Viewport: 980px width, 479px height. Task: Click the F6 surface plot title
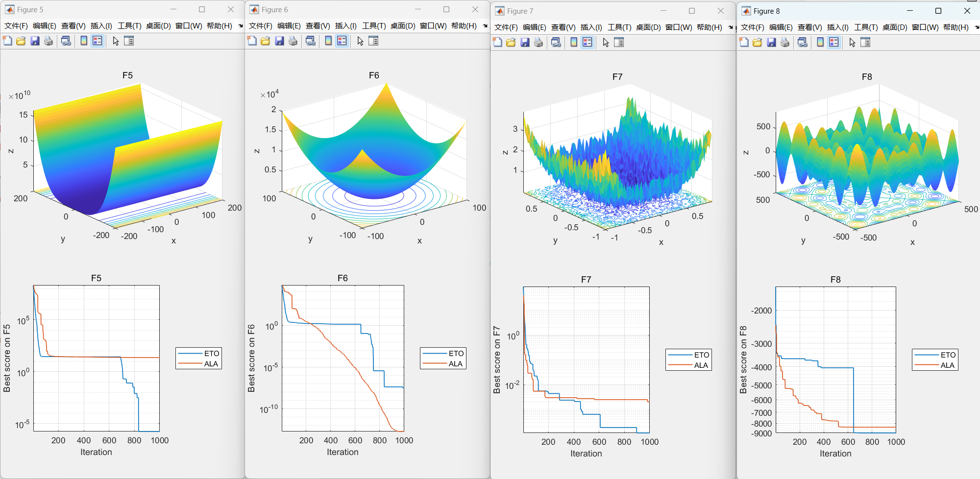click(x=374, y=75)
